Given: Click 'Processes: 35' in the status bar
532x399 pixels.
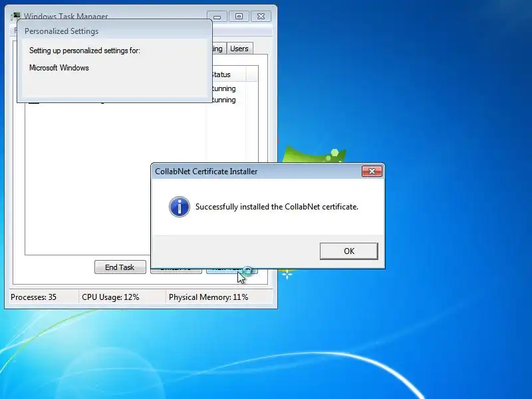Looking at the screenshot, I should tap(34, 297).
